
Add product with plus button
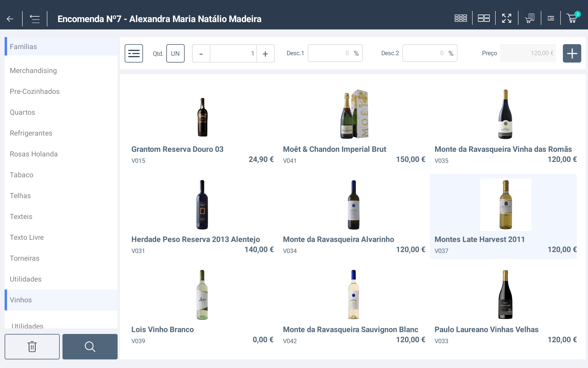point(572,53)
